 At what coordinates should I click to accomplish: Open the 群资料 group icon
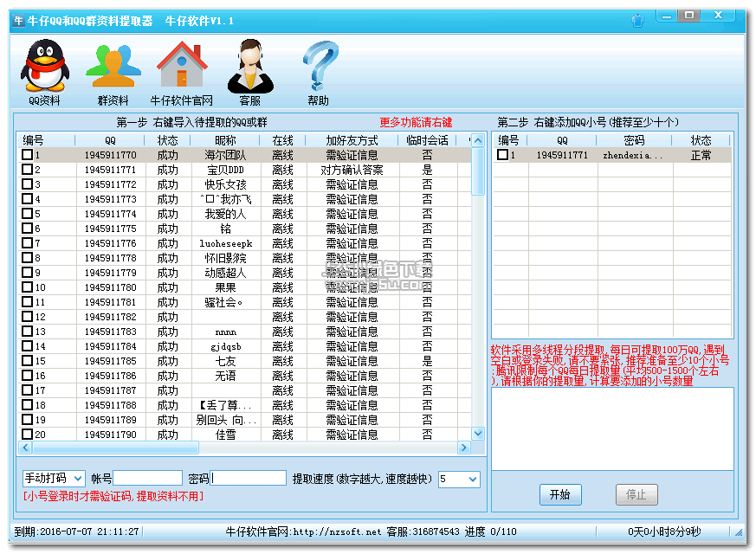pyautogui.click(x=113, y=72)
